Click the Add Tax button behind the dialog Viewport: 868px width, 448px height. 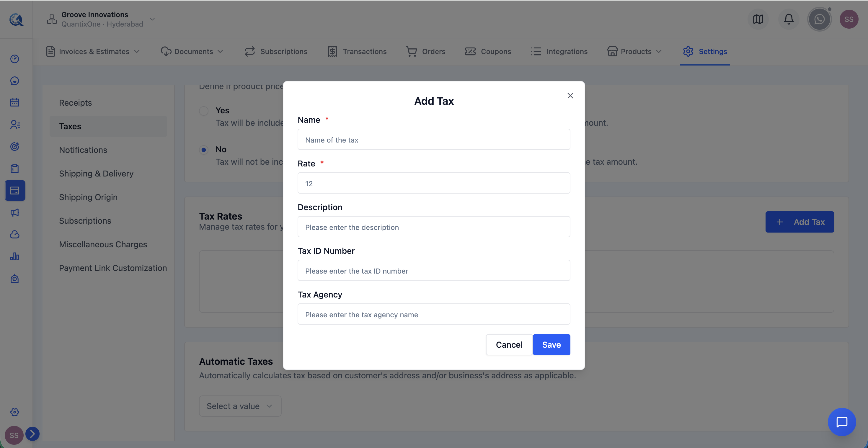[800, 222]
